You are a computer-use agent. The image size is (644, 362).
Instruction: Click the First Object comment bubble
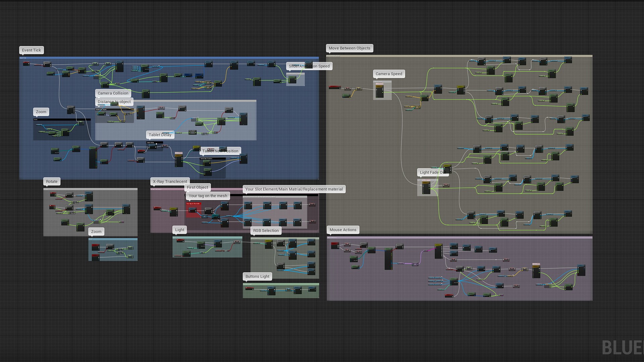(x=197, y=187)
